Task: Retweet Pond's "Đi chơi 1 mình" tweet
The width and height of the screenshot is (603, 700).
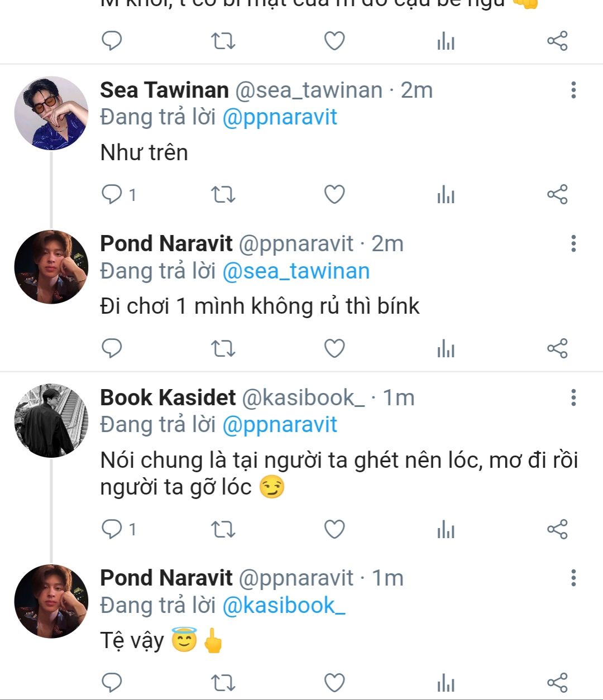Action: pyautogui.click(x=223, y=348)
